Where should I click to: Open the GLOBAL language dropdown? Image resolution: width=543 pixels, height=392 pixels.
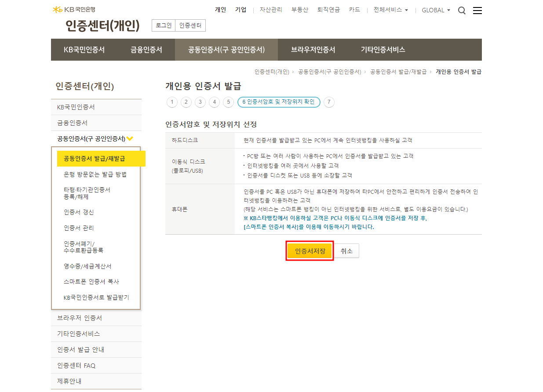[436, 10]
